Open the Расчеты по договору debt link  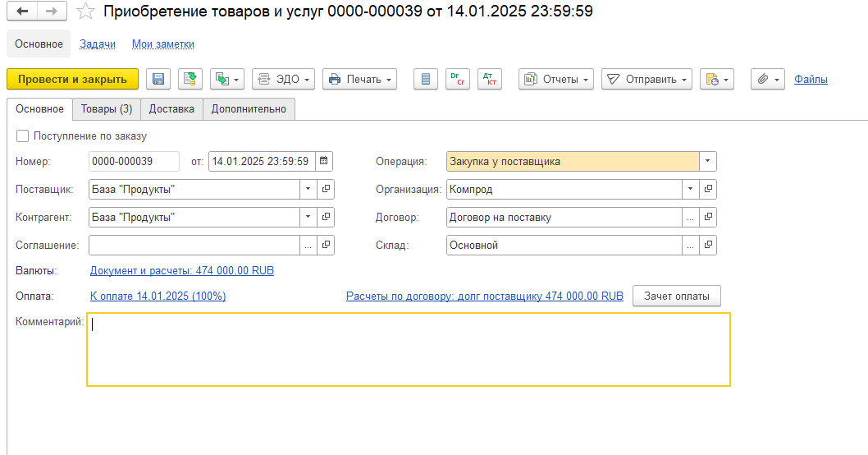pyautogui.click(x=484, y=296)
